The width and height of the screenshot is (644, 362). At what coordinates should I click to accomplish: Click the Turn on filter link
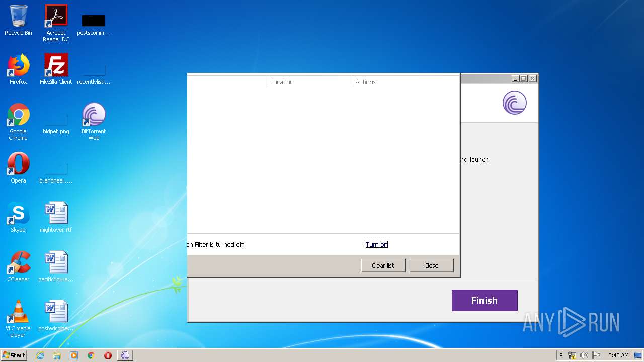377,244
